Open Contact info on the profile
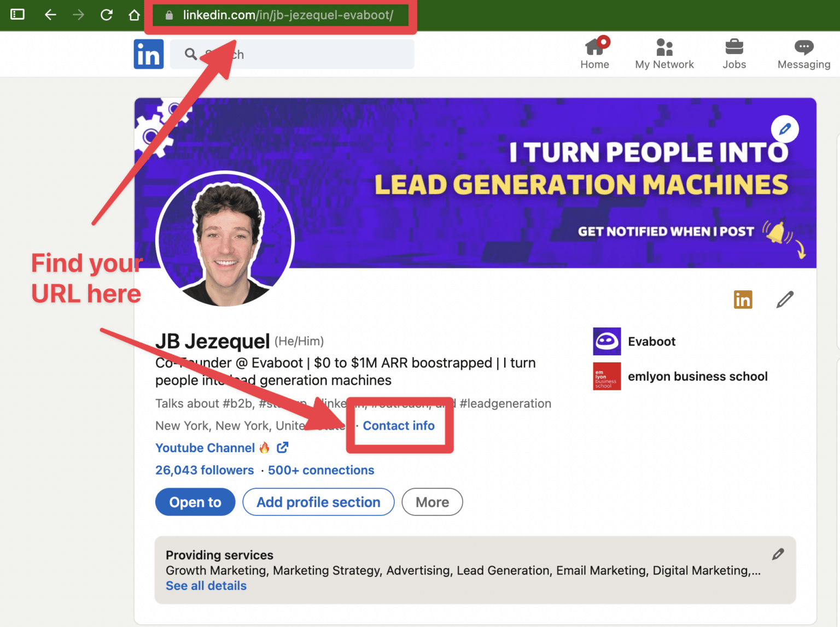 (399, 426)
